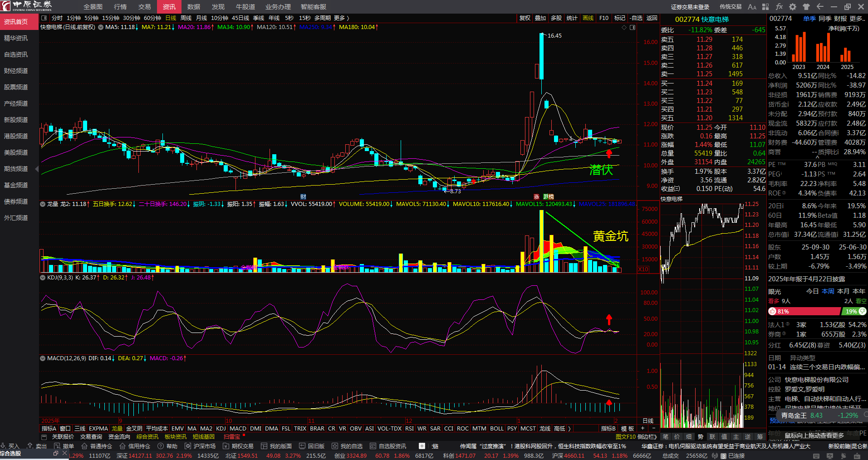This screenshot has width=868, height=460.
Task: Open the grid layout icon in title bar
Action: 765,7
